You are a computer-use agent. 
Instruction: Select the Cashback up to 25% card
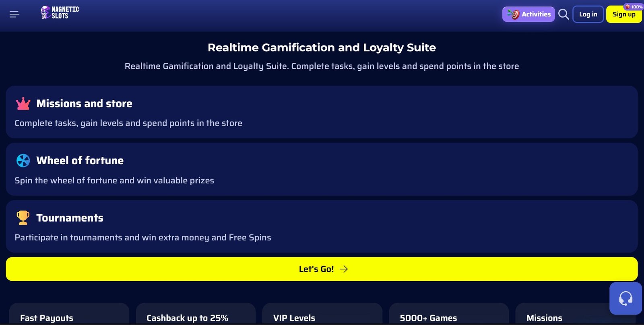click(196, 316)
